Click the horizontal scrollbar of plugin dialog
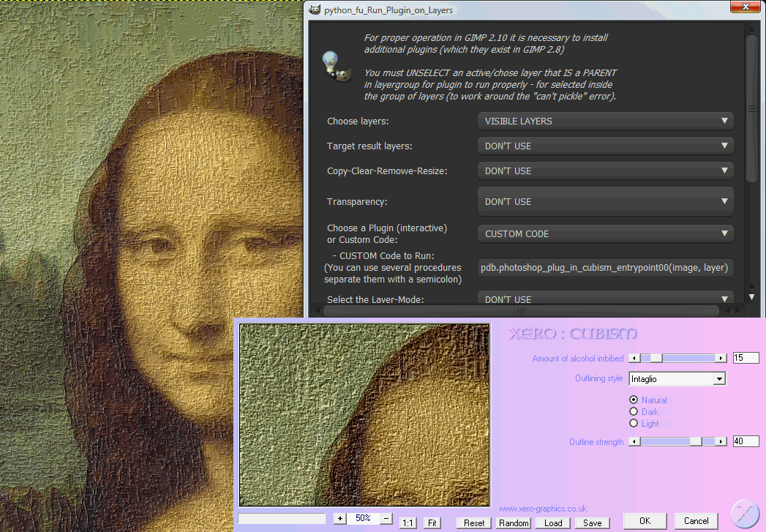The height and width of the screenshot is (532, 766). pos(521,311)
